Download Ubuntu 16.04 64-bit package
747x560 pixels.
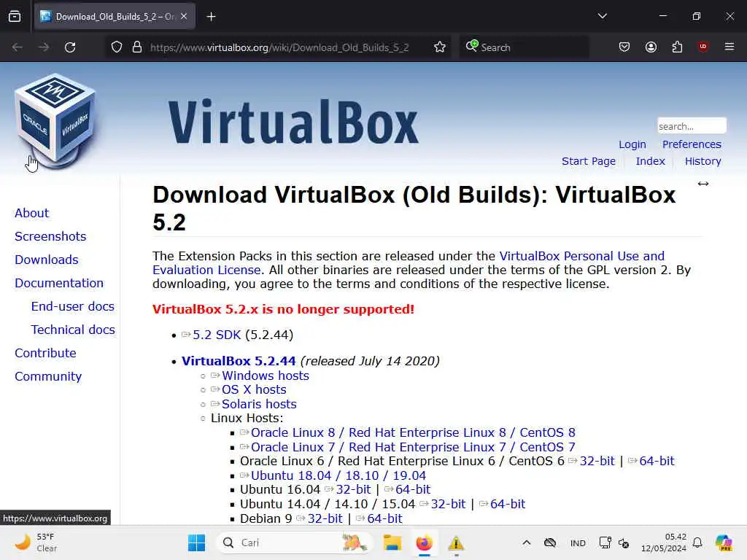(x=413, y=489)
